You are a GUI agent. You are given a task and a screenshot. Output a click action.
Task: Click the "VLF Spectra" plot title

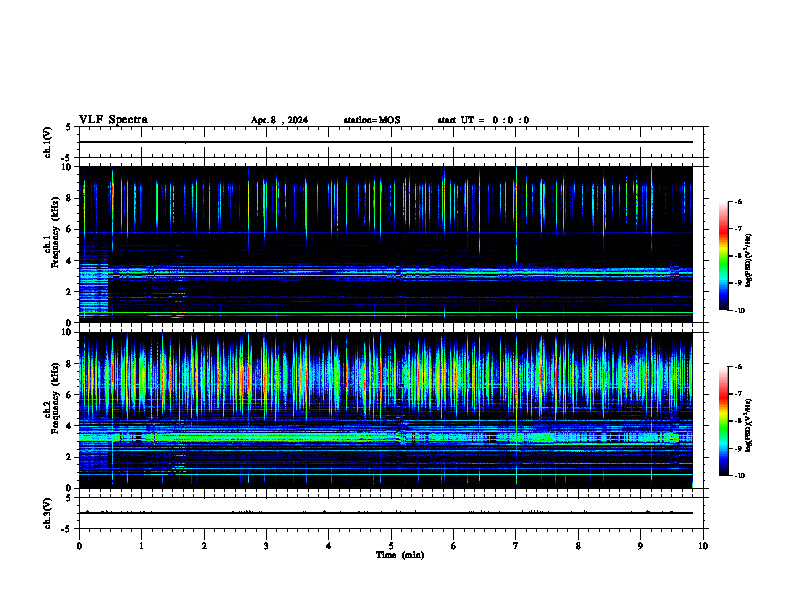pyautogui.click(x=113, y=120)
